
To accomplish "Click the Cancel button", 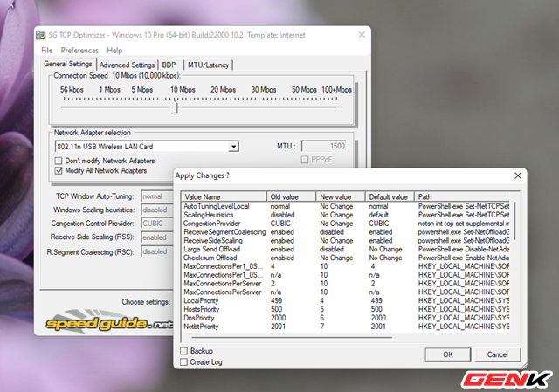I will click(497, 354).
